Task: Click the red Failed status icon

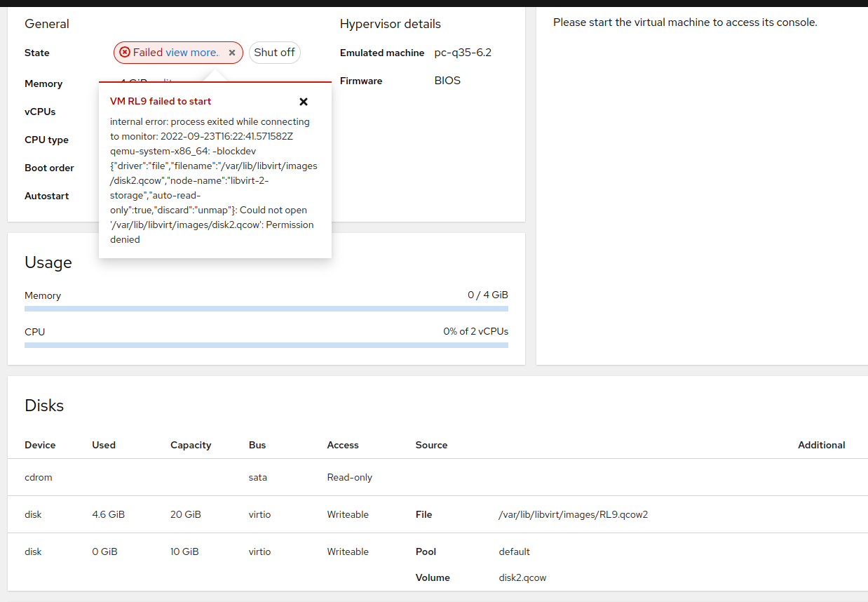Action: (x=126, y=52)
